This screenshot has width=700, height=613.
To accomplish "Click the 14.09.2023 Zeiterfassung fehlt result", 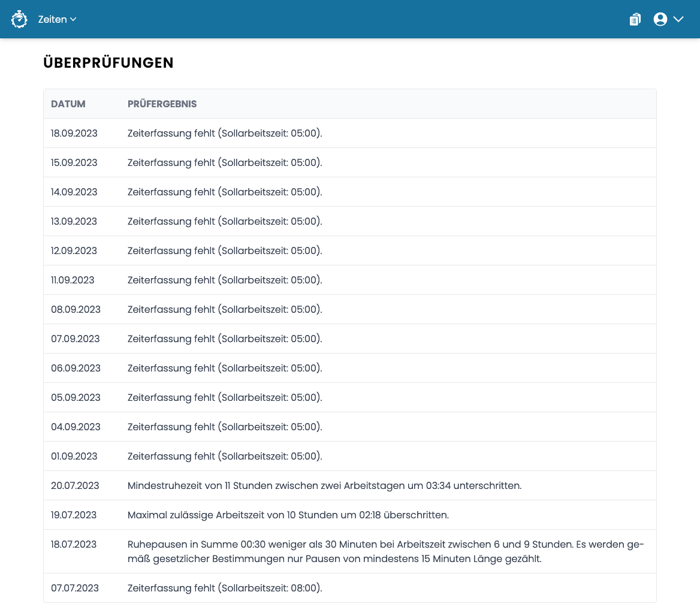I will tap(225, 192).
